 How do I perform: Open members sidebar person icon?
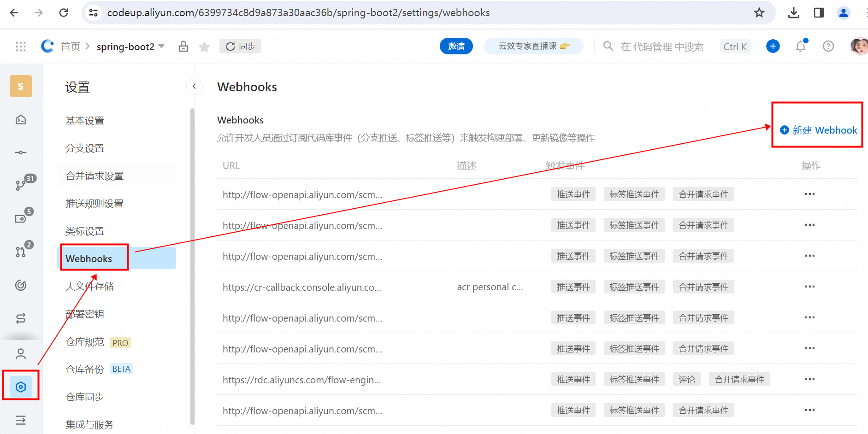click(21, 354)
